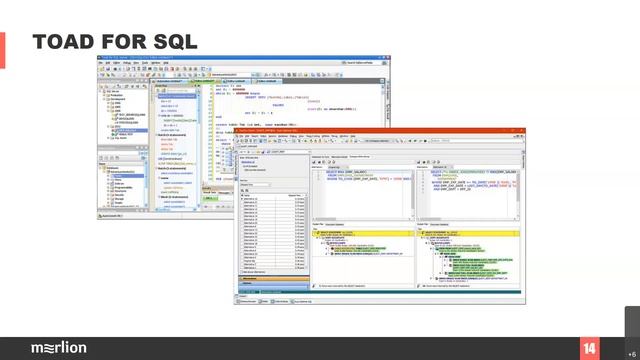Click search field at top-right of back window

(x=363, y=63)
